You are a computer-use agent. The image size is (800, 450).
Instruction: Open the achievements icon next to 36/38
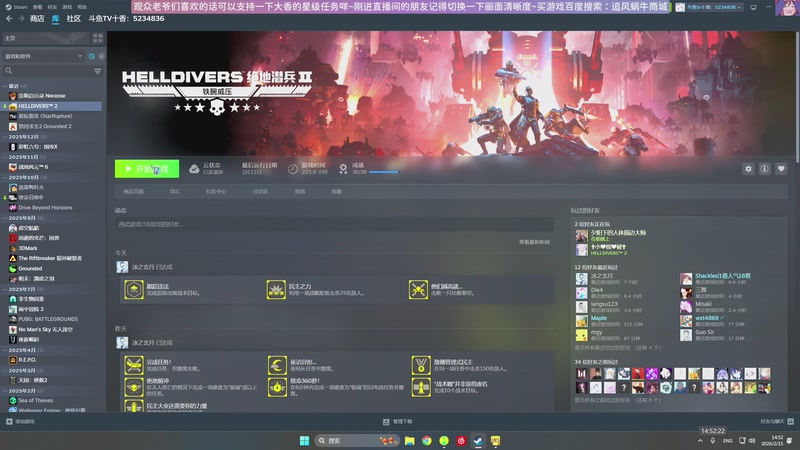pos(343,169)
